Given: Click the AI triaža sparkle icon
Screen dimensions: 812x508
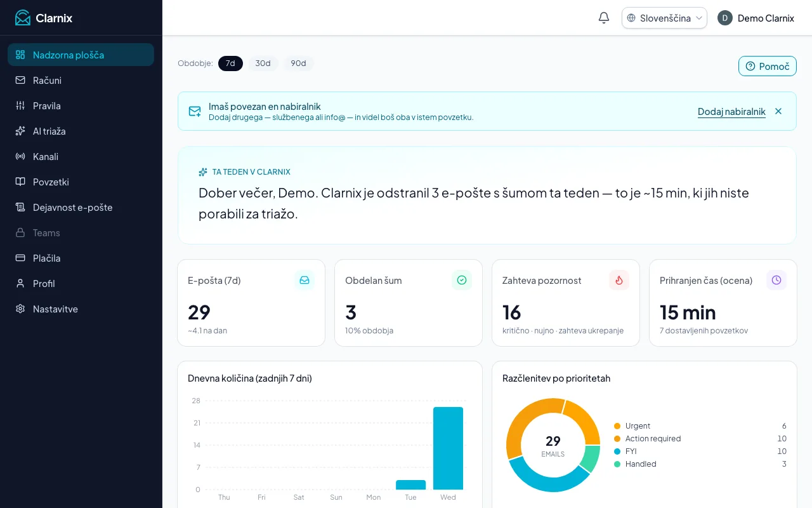Looking at the screenshot, I should point(20,131).
